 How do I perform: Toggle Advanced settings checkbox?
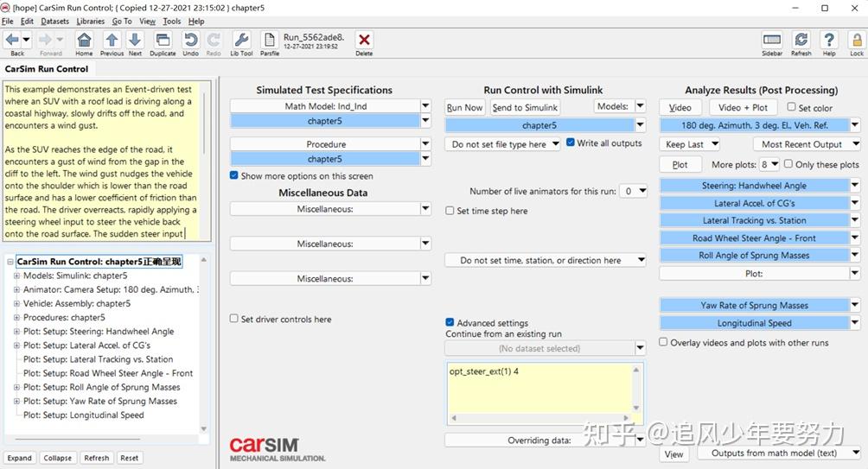[x=450, y=322]
